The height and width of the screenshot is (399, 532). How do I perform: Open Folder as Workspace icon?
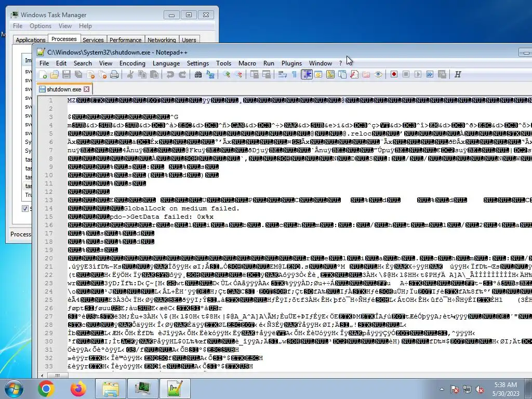pyautogui.click(x=366, y=75)
